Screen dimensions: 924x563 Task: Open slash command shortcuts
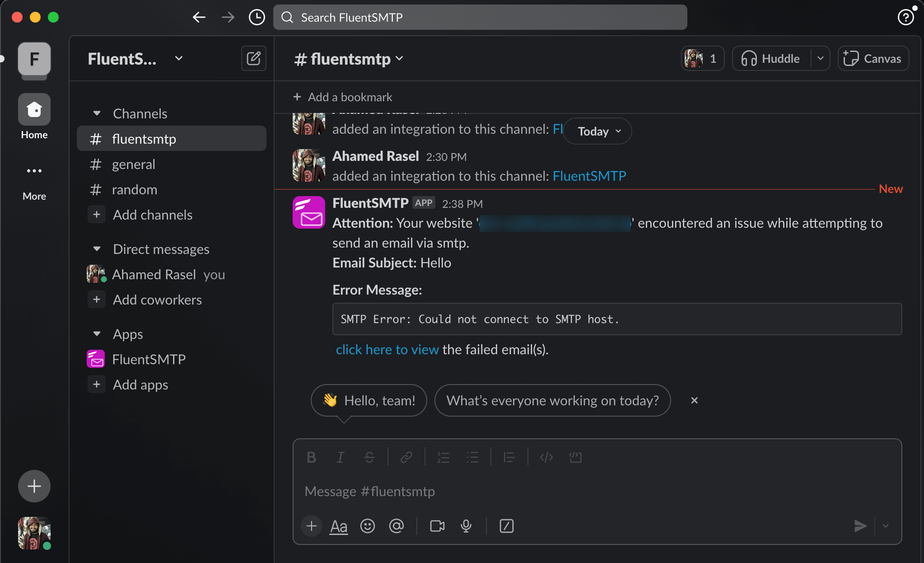507,526
